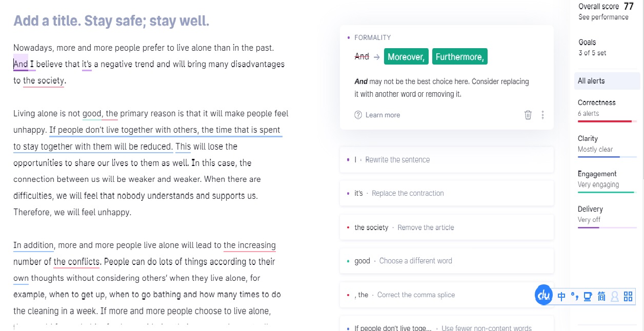Image resolution: width=644 pixels, height=331 pixels.
Task: Open the IME soft keyboard icon
Action: 588,296
